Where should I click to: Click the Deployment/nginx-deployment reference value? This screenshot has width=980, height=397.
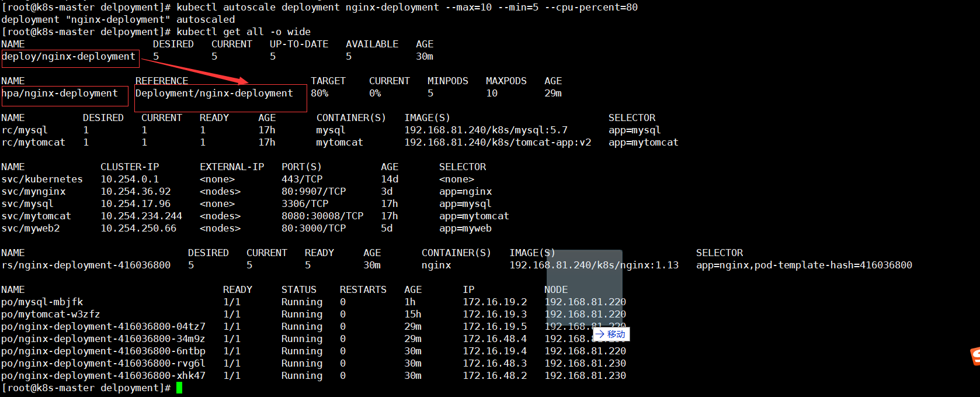(214, 93)
